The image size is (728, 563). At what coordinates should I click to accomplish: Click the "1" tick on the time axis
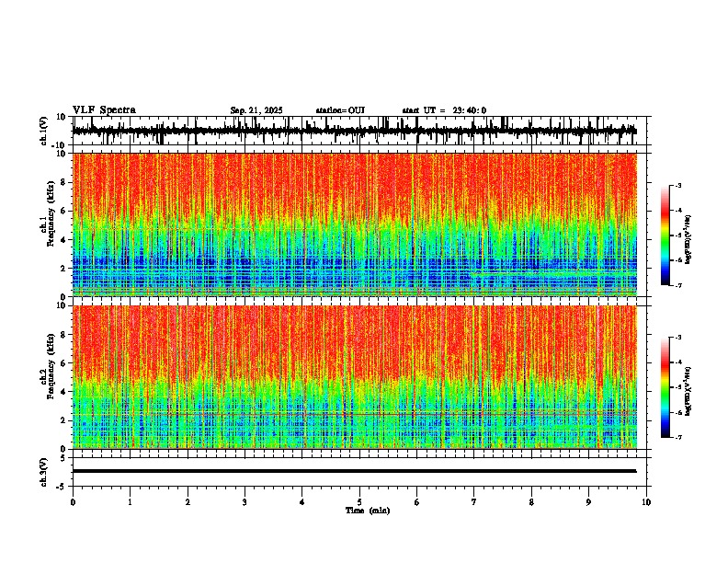(130, 502)
